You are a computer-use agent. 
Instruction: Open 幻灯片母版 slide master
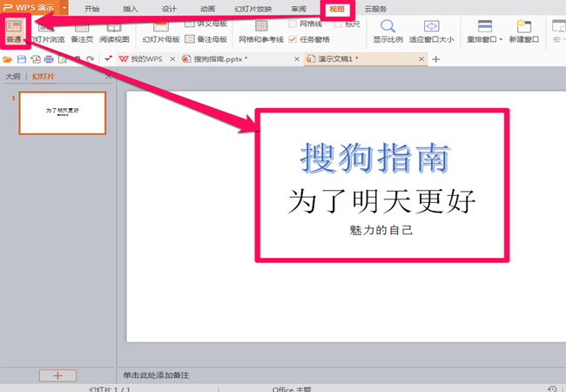(x=161, y=32)
